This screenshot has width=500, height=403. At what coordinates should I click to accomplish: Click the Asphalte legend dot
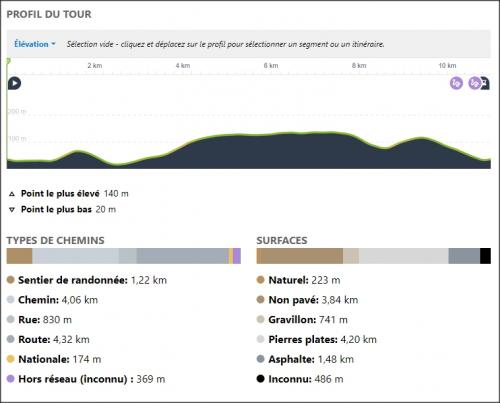point(261,359)
